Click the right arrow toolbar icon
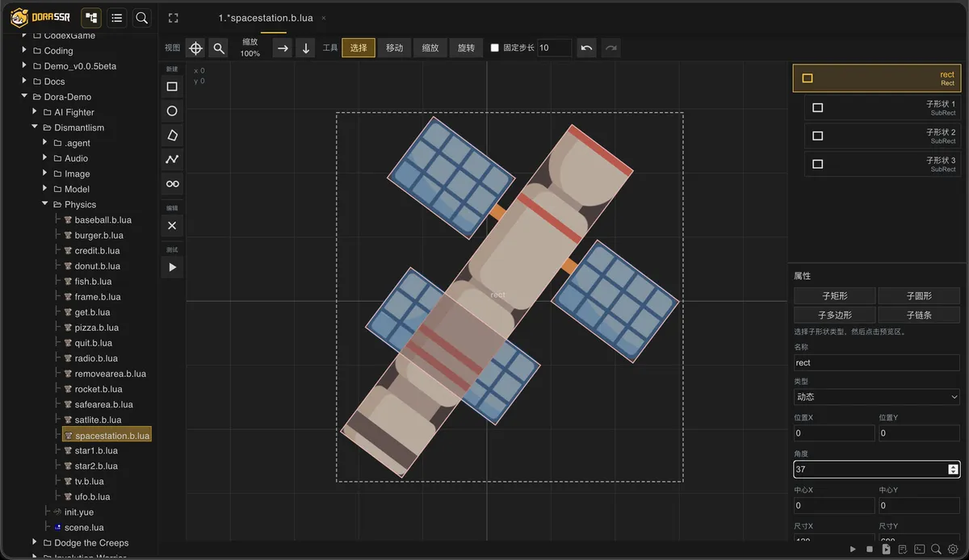Image resolution: width=969 pixels, height=560 pixels. point(283,48)
